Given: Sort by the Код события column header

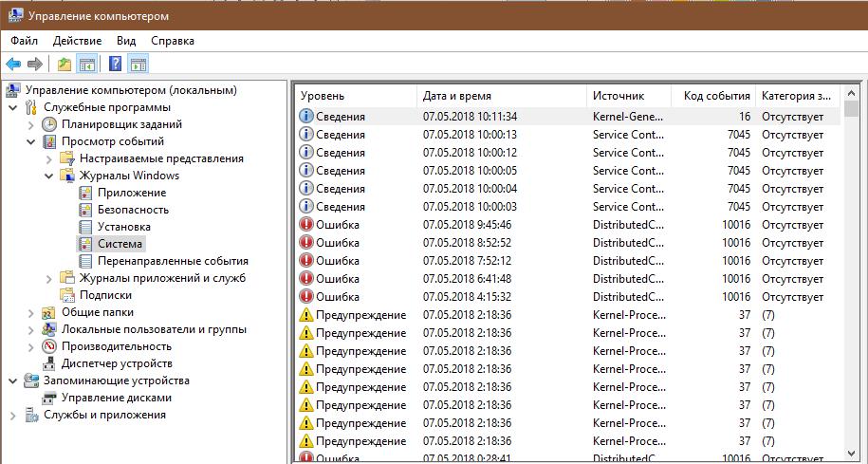Looking at the screenshot, I should [x=715, y=96].
